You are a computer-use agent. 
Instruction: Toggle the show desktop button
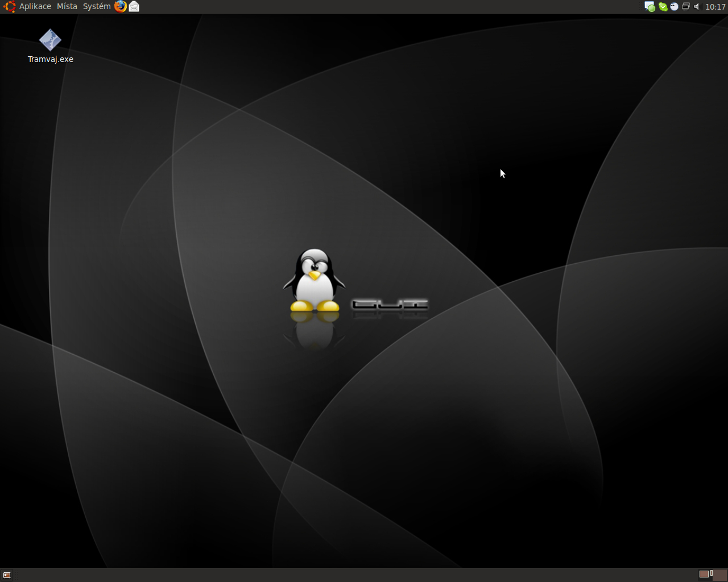click(x=7, y=575)
